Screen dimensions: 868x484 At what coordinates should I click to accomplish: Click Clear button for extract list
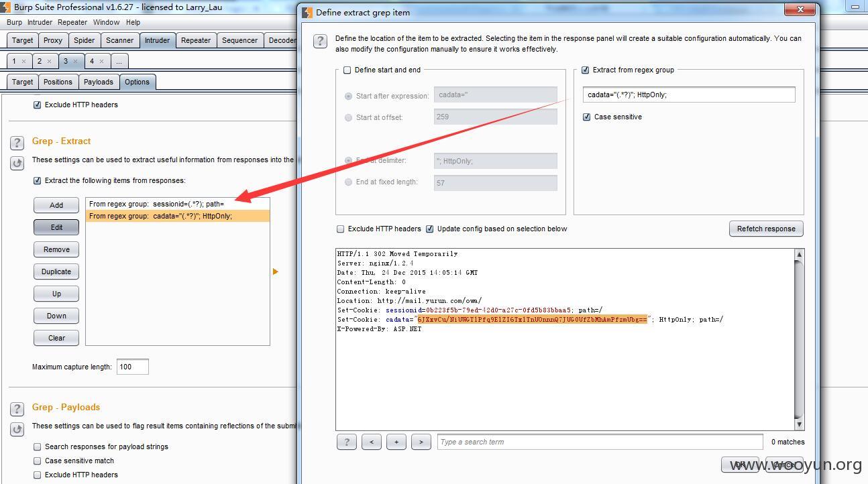point(56,338)
